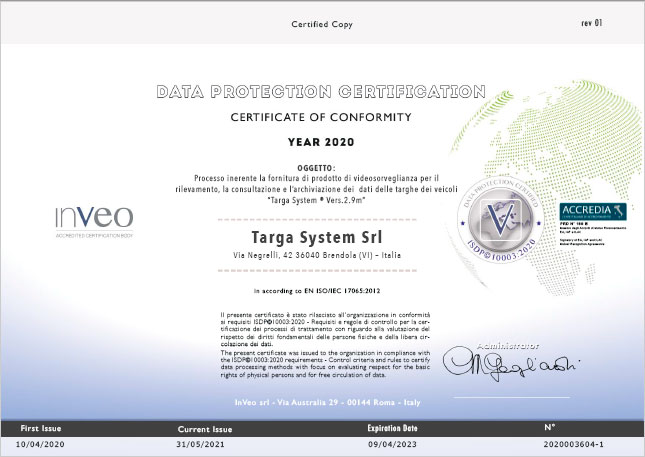Click the 'Expiration Date' column header
The image size is (645, 457).
point(392,428)
